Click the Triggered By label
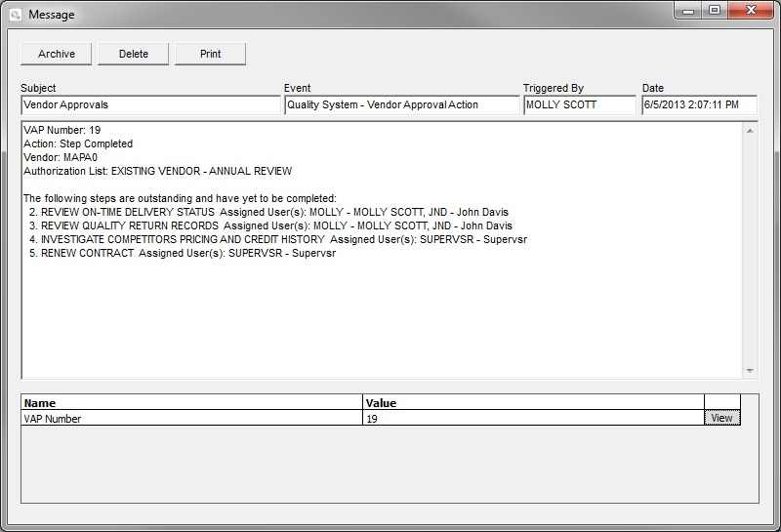This screenshot has height=532, width=781. click(x=554, y=88)
